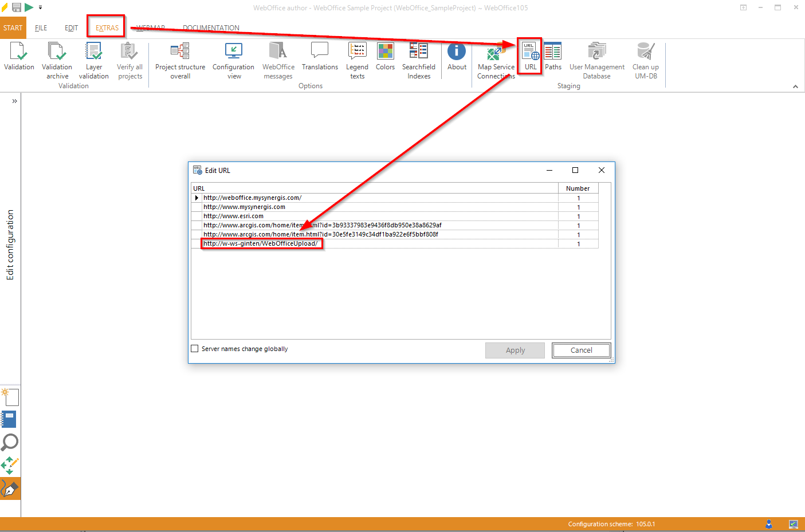805x532 pixels.
Task: View WebOffice messages
Action: tap(278, 57)
